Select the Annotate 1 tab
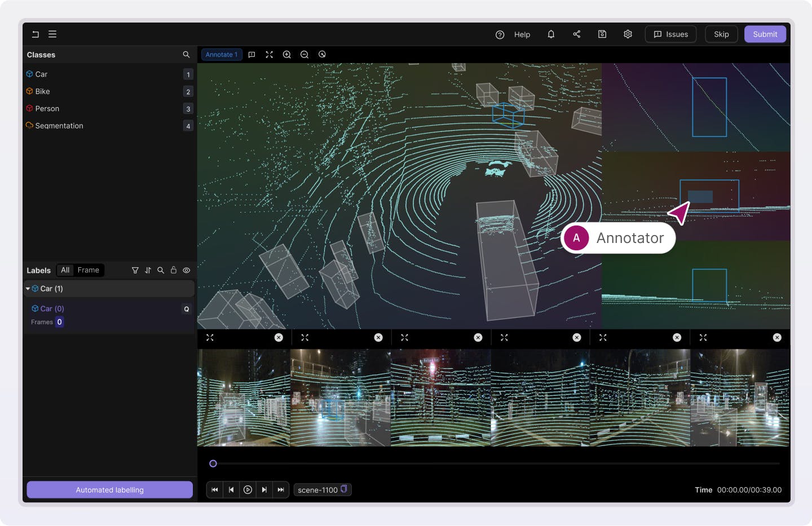This screenshot has width=812, height=526. click(x=222, y=55)
